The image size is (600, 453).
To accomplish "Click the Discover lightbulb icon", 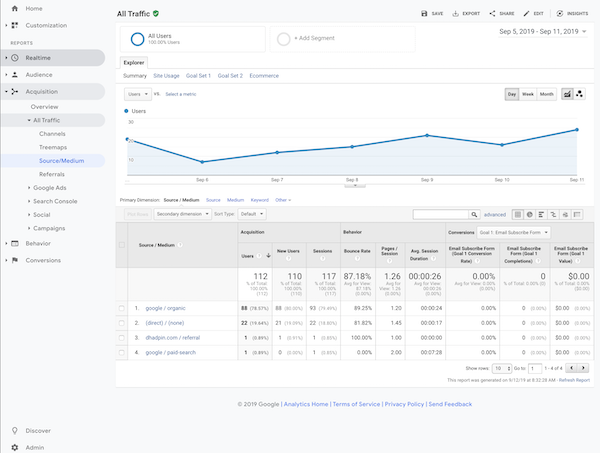I will tap(15, 430).
